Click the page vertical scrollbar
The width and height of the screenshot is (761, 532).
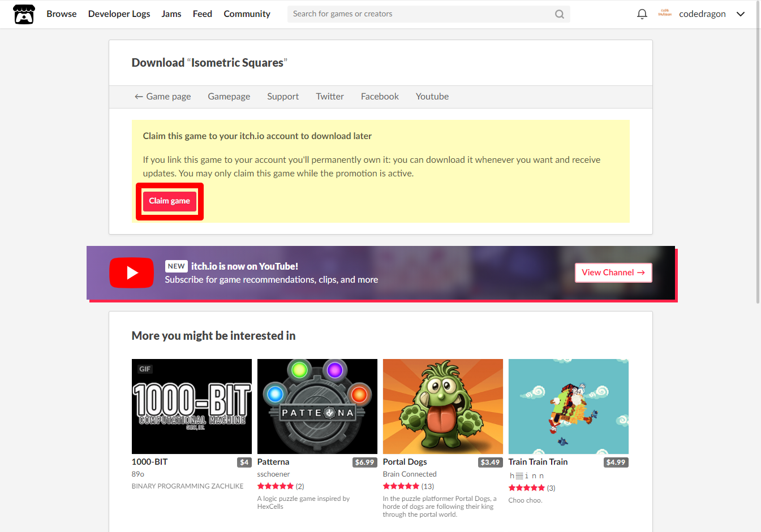click(x=758, y=153)
